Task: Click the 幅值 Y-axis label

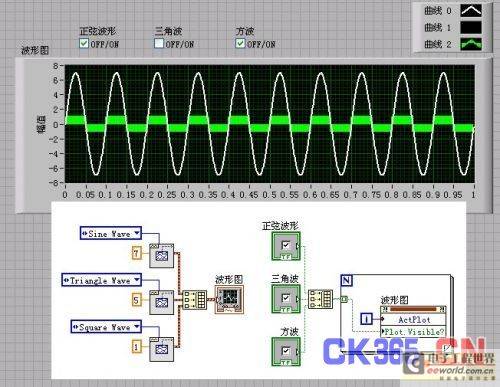Action: [41, 124]
